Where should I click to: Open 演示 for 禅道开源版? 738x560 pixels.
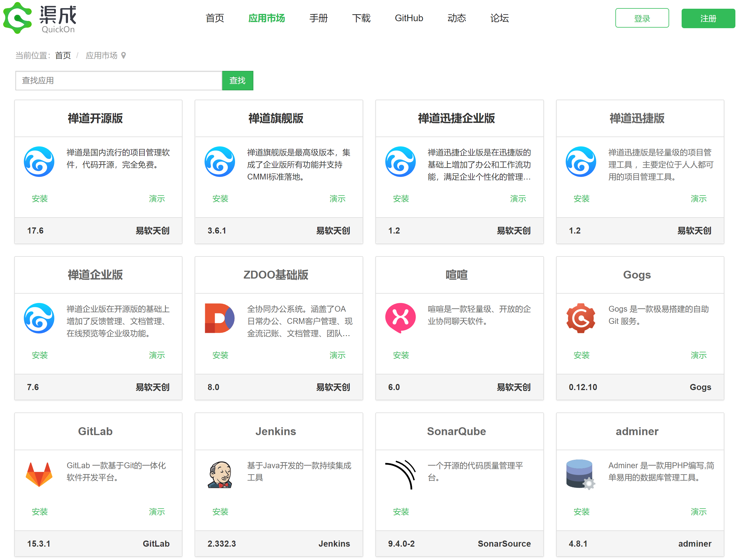tap(157, 198)
